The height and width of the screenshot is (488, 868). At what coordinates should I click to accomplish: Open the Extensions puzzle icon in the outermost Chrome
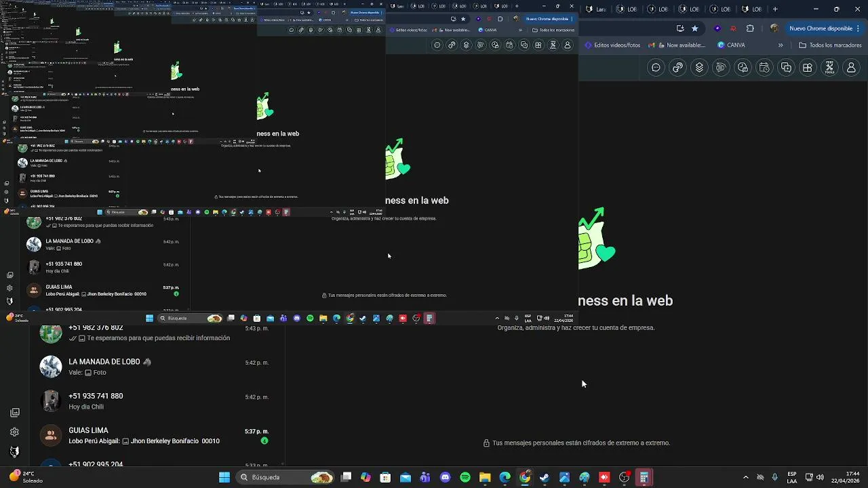pyautogui.click(x=750, y=28)
